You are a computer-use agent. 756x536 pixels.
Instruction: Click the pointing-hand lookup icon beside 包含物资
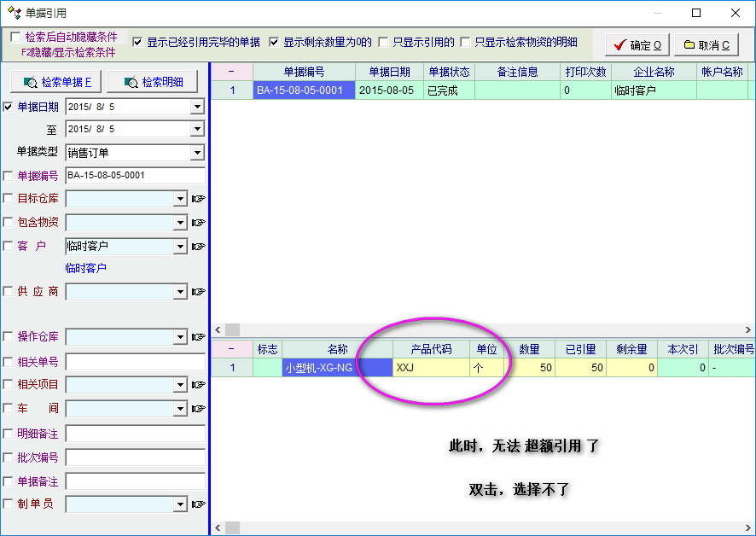[x=198, y=223]
